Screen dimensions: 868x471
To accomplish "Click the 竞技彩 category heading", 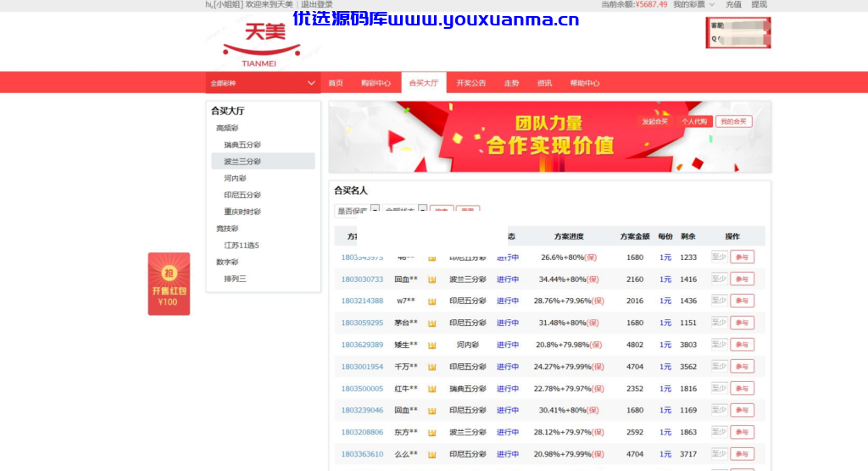I will pyautogui.click(x=227, y=229).
